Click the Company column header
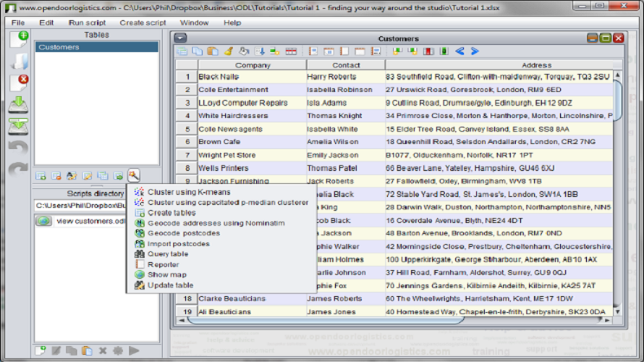 [x=253, y=65]
